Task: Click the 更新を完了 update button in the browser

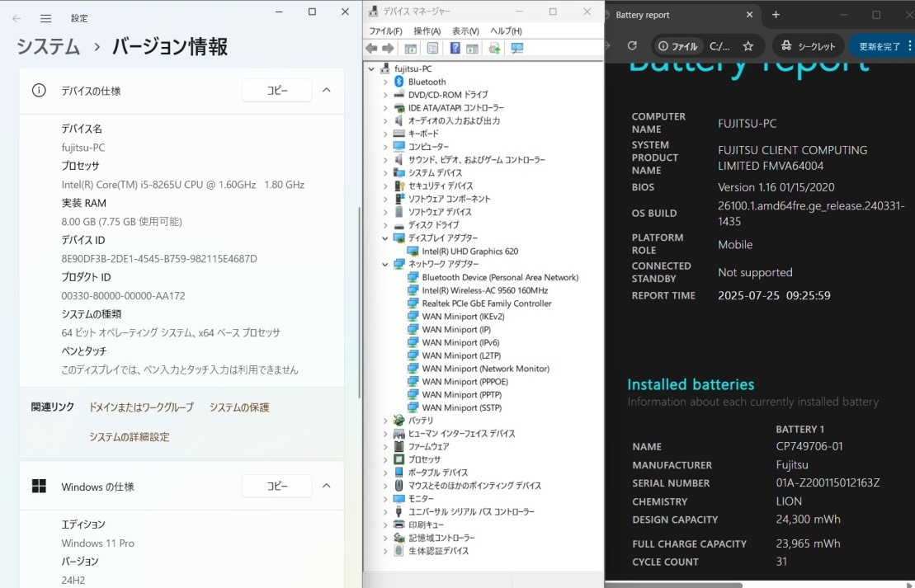Action: pyautogui.click(x=882, y=46)
